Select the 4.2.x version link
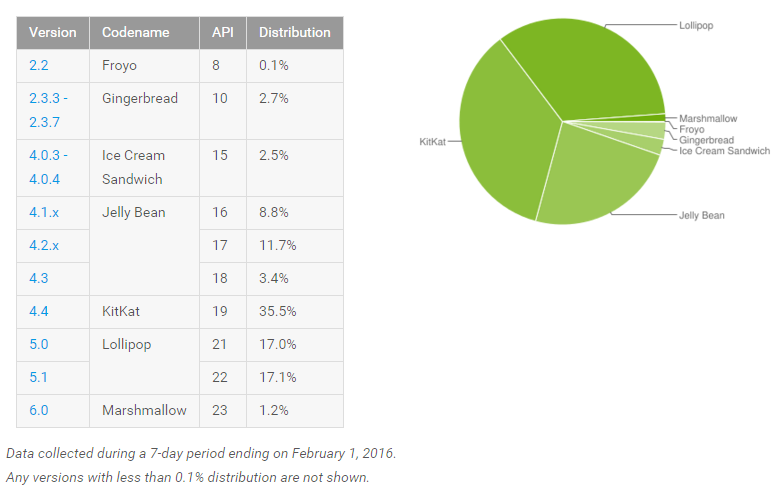The image size is (779, 493). (43, 245)
